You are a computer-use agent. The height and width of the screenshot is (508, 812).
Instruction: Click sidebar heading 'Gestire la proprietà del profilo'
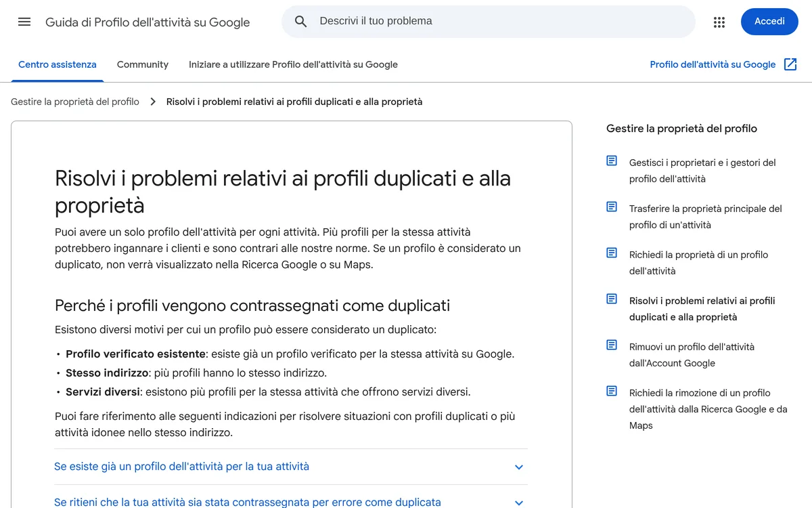tap(681, 129)
